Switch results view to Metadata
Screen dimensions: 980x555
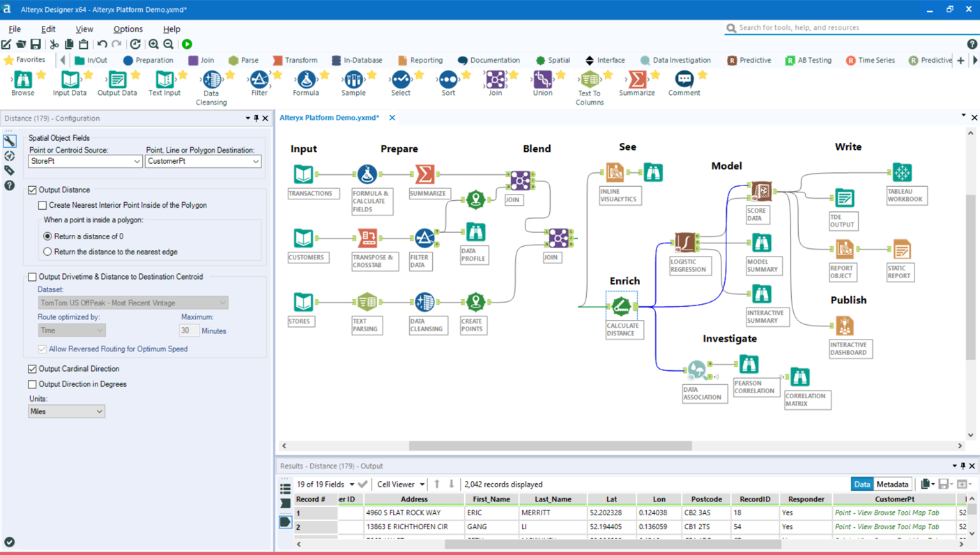pos(892,484)
